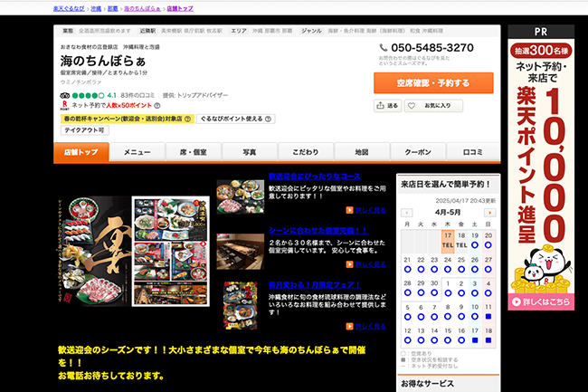Image resolution: width=588 pixels, height=392 pixels.
Task: Click the phone icon beside 050-5485-3270
Action: click(384, 48)
